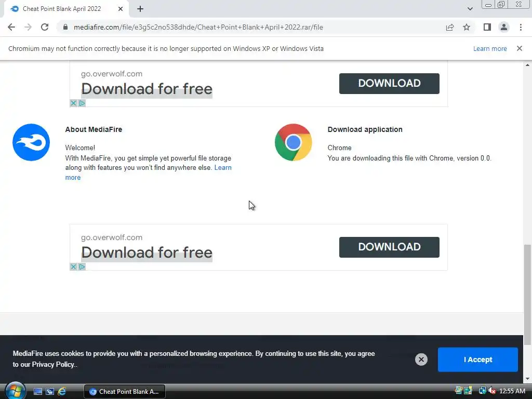Image resolution: width=532 pixels, height=399 pixels.
Task: Click the Download application heading
Action: (x=365, y=129)
